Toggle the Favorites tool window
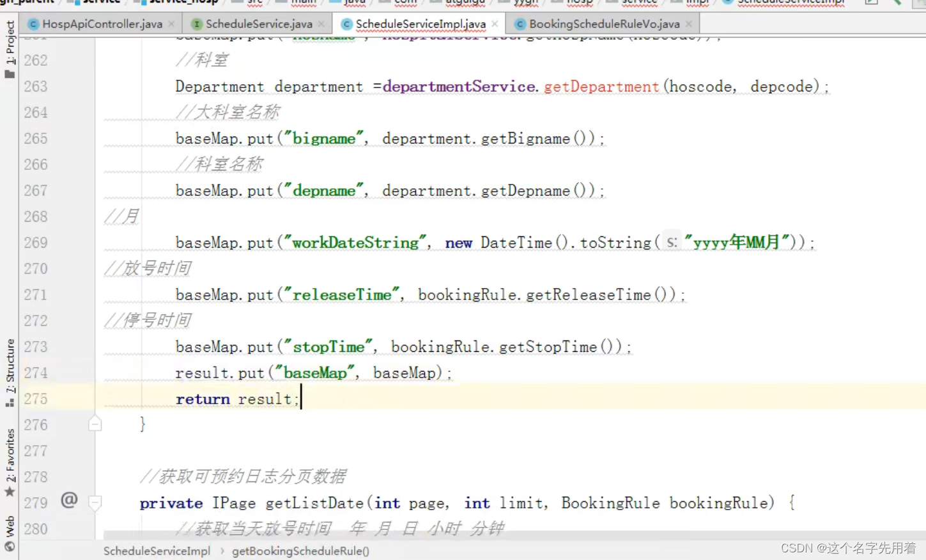The width and height of the screenshot is (926, 560). tap(10, 456)
